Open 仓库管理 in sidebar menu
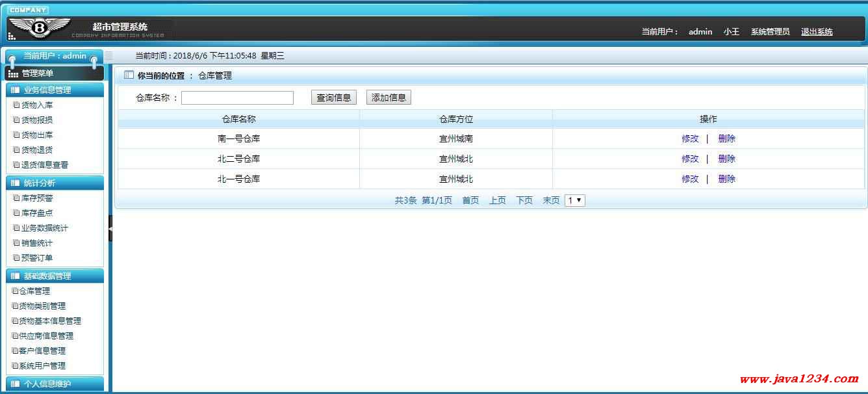 pos(34,291)
